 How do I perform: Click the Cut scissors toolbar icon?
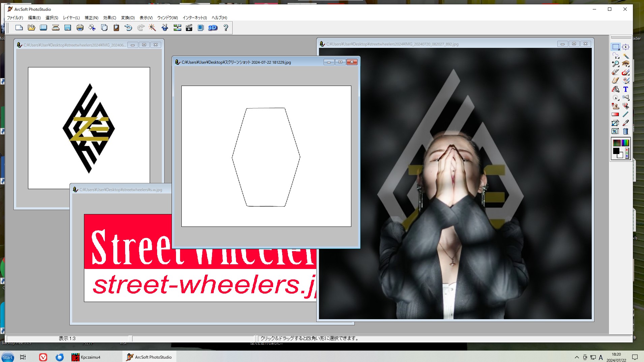tap(92, 28)
